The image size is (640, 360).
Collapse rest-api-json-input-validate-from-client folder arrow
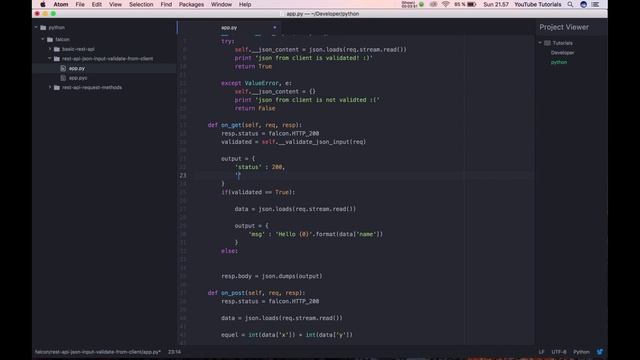click(50, 58)
